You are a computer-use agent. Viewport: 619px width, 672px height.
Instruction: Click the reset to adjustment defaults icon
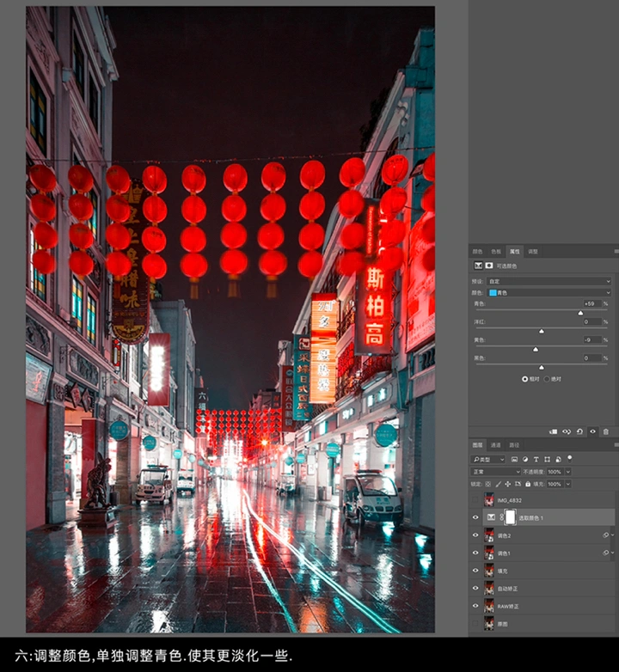580,431
